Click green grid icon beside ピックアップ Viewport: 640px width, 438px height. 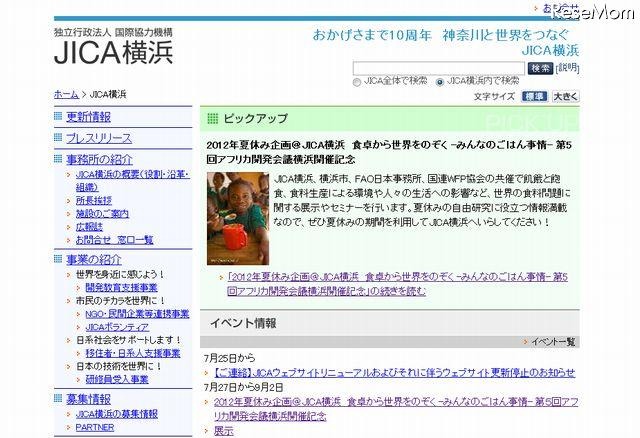213,118
